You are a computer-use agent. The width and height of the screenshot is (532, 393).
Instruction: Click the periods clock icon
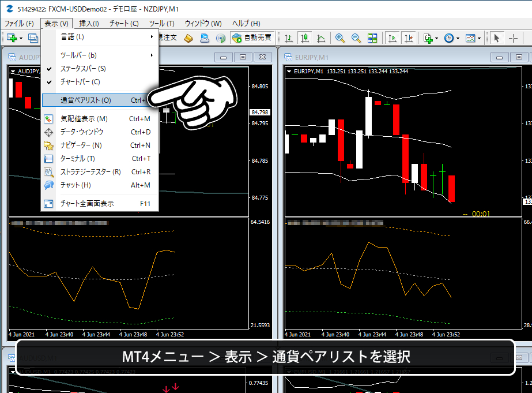point(449,38)
